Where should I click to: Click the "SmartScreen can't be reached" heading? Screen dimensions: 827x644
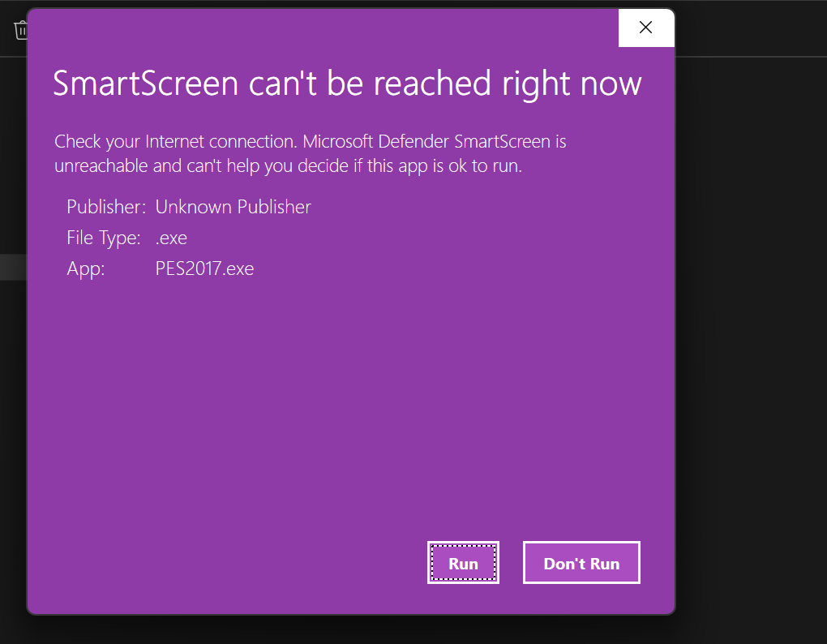(x=347, y=84)
